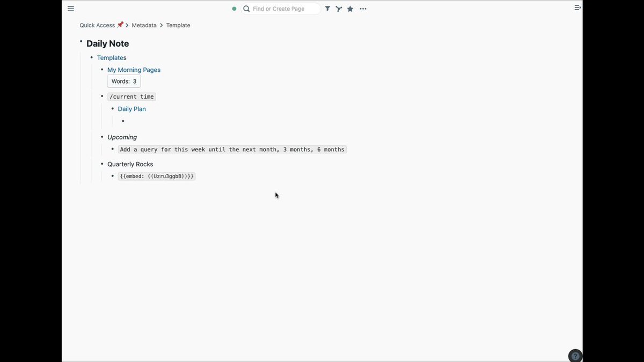Image resolution: width=644 pixels, height=362 pixels.
Task: Click the empty bullet under Daily Plan
Action: 123,121
